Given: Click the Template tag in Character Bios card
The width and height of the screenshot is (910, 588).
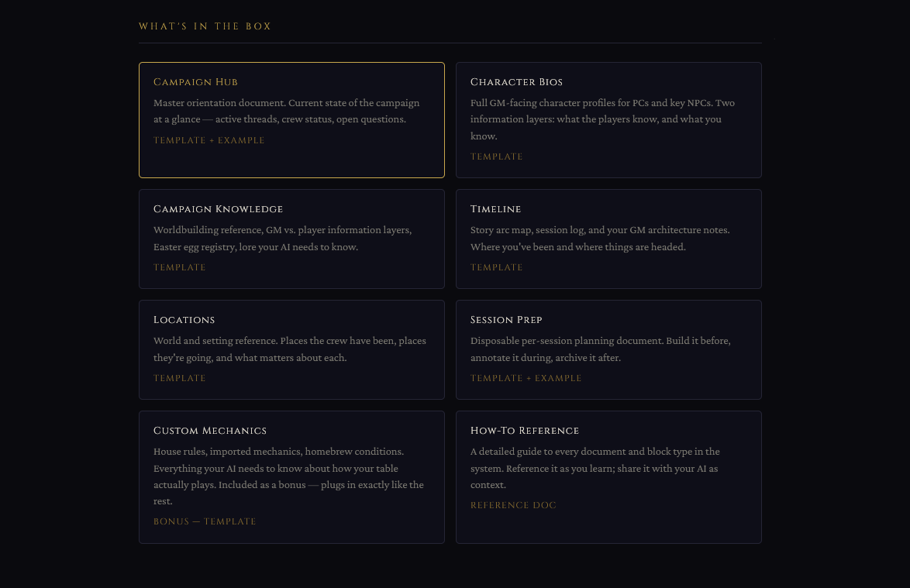Looking at the screenshot, I should [x=496, y=156].
